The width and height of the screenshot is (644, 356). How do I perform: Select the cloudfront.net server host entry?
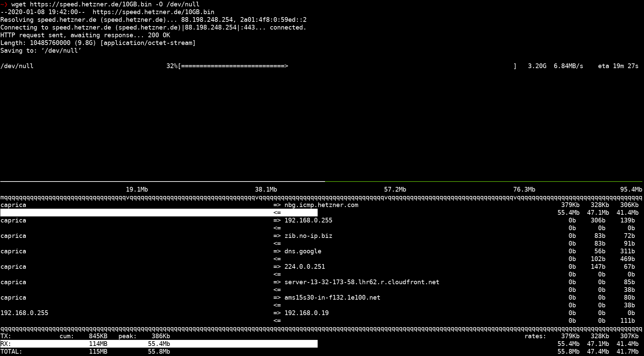click(x=362, y=282)
